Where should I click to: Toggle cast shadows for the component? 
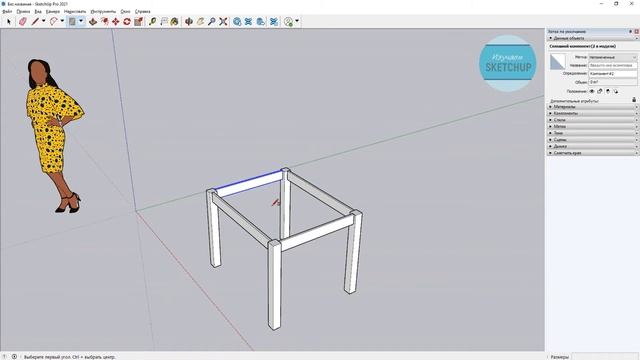tap(616, 91)
